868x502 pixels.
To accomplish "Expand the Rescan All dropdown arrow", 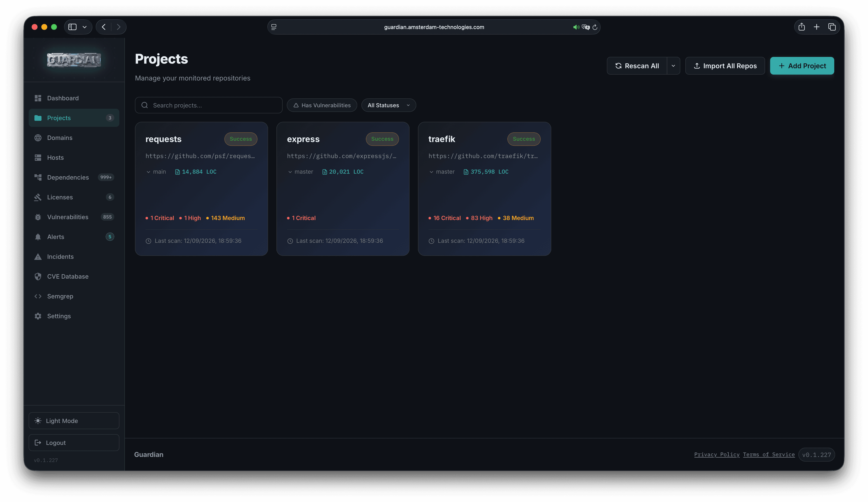I will [x=673, y=66].
